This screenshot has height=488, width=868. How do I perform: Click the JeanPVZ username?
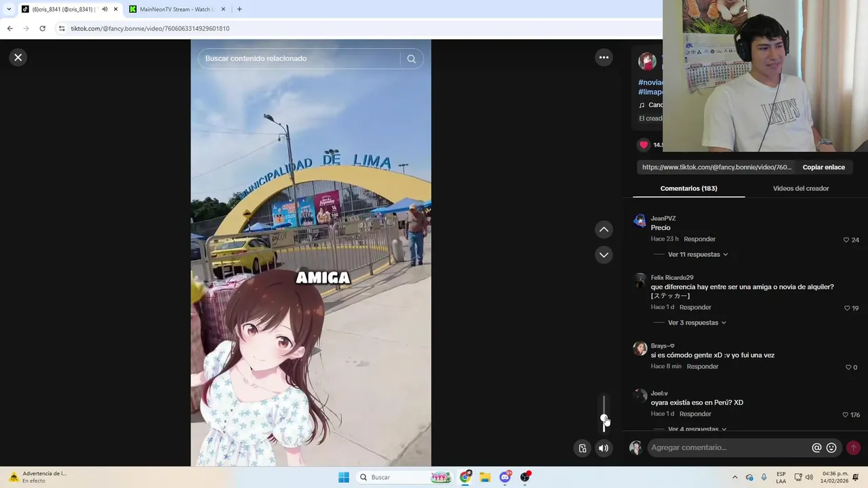coord(663,218)
